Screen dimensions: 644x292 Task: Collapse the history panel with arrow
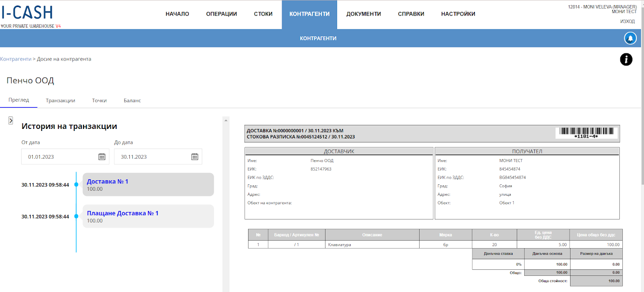[11, 120]
